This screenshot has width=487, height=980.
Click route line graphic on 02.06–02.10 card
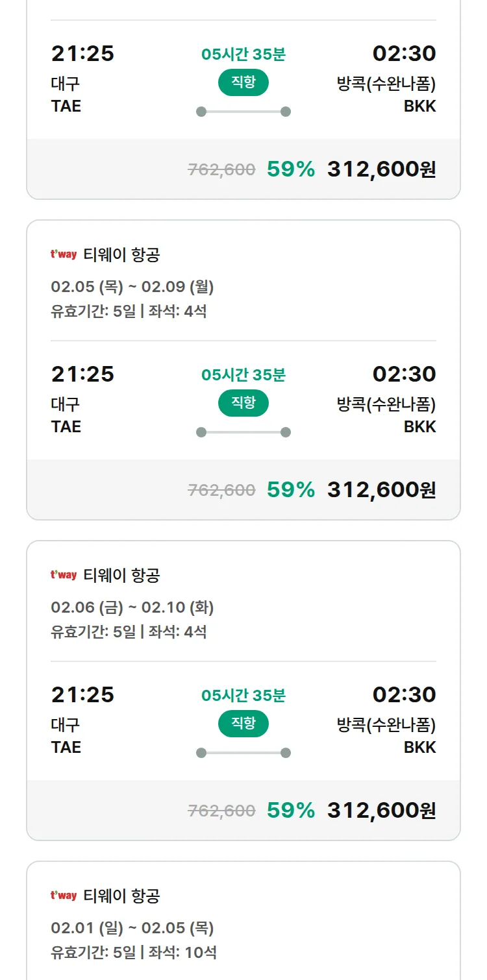coord(243,753)
